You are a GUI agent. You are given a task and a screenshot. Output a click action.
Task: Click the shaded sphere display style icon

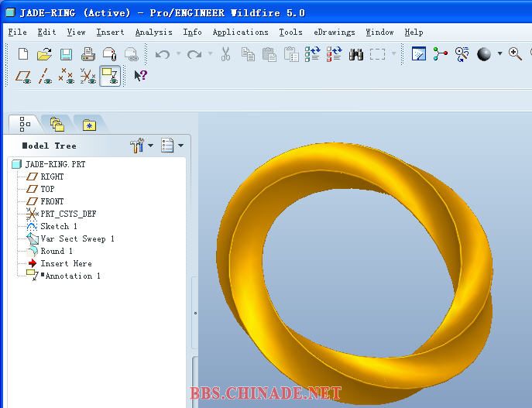pos(484,54)
